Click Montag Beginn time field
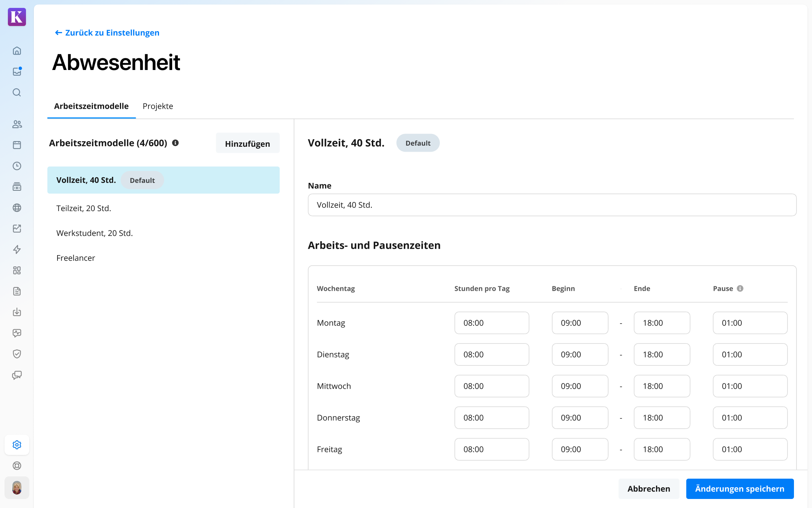Viewport: 812px width, 508px height. (x=580, y=323)
